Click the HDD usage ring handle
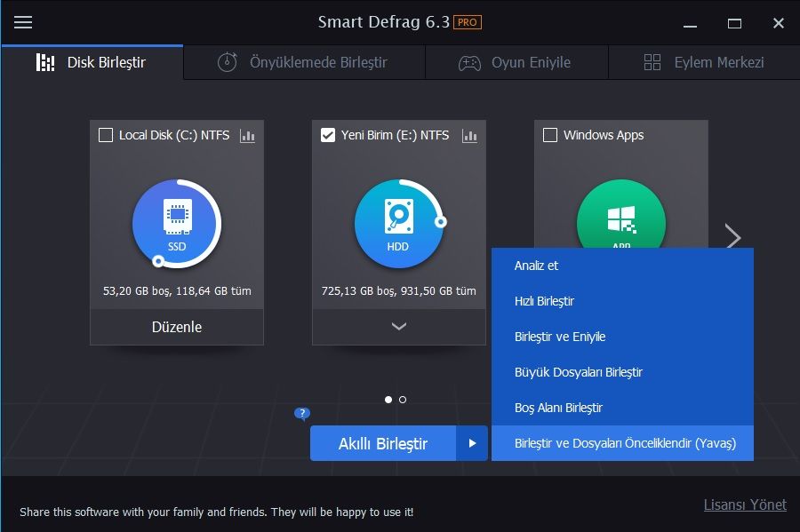 pos(441,222)
